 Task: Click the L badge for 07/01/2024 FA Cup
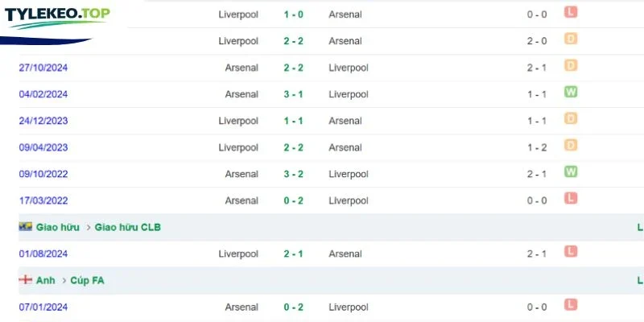571,305
